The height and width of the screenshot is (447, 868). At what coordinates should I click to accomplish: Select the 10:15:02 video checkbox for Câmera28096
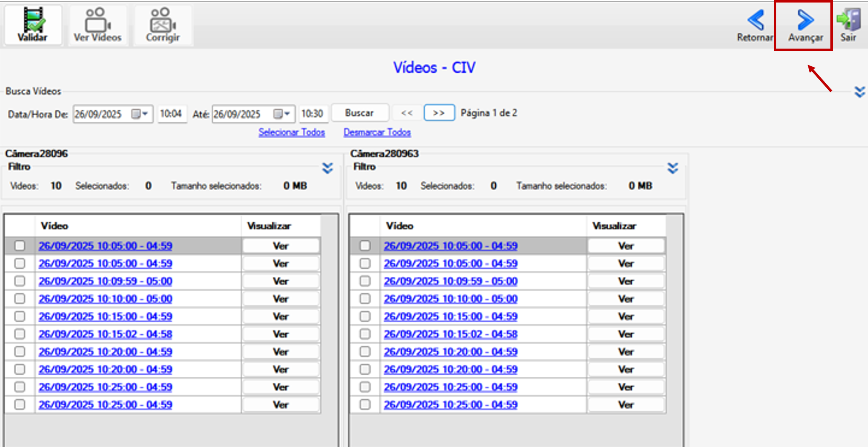tap(20, 334)
